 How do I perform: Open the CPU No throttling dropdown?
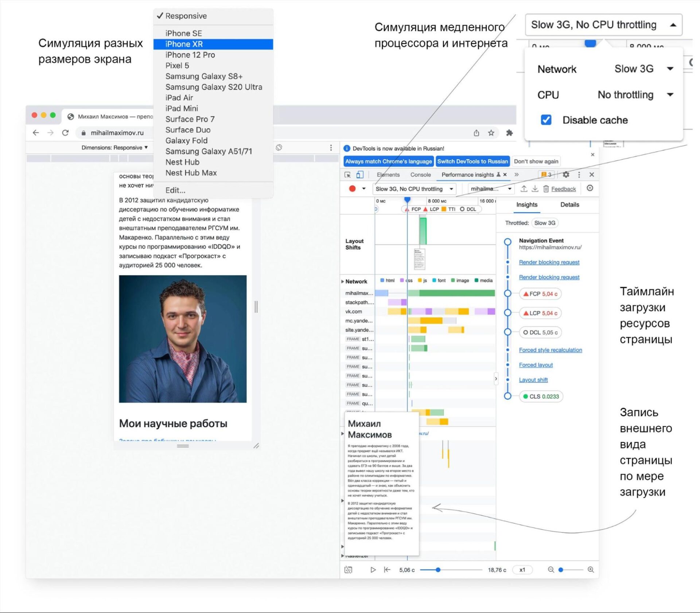[x=635, y=95]
